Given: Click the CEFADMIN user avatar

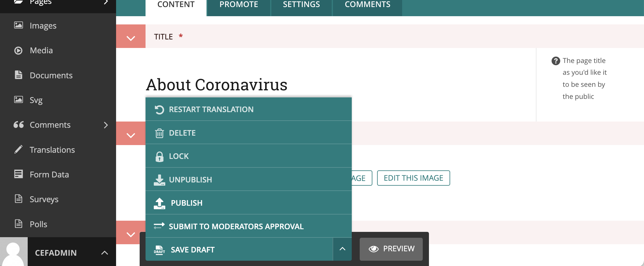Looking at the screenshot, I should coord(14,252).
